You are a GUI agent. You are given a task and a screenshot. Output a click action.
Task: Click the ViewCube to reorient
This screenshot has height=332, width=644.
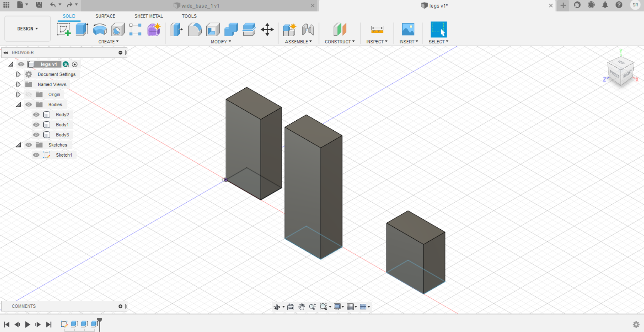(620, 71)
